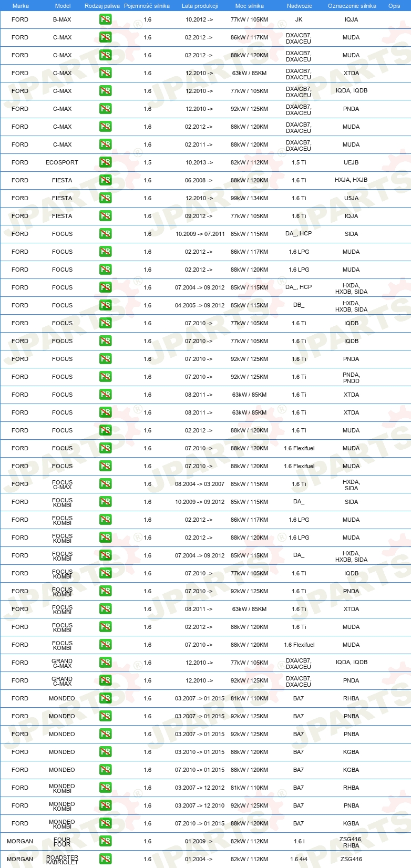The width and height of the screenshot is (411, 868).
Task: Click the 1.6 4/4 body cell
Action: pos(299,860)
